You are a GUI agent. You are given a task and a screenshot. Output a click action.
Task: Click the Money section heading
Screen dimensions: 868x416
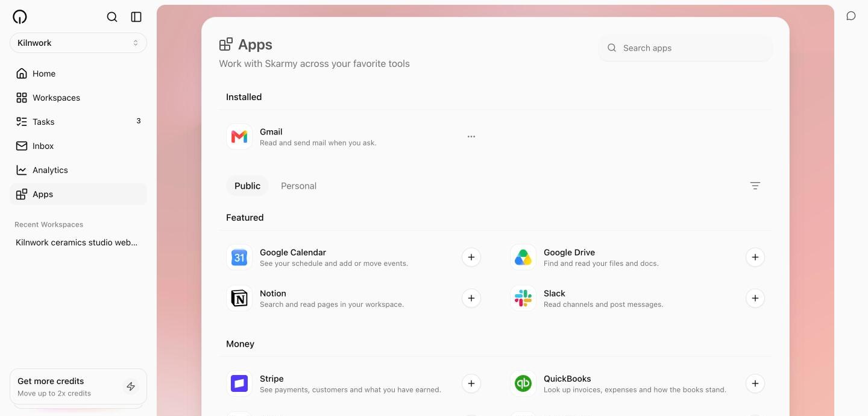[240, 344]
